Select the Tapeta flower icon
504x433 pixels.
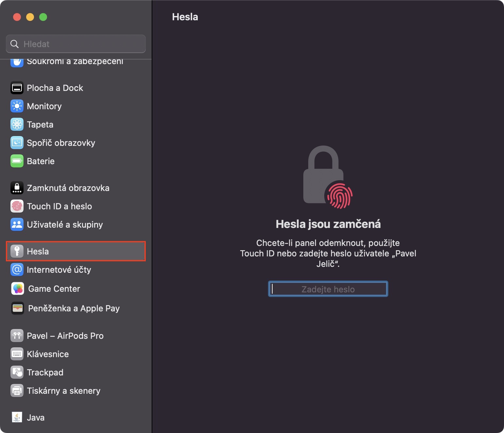(x=17, y=125)
